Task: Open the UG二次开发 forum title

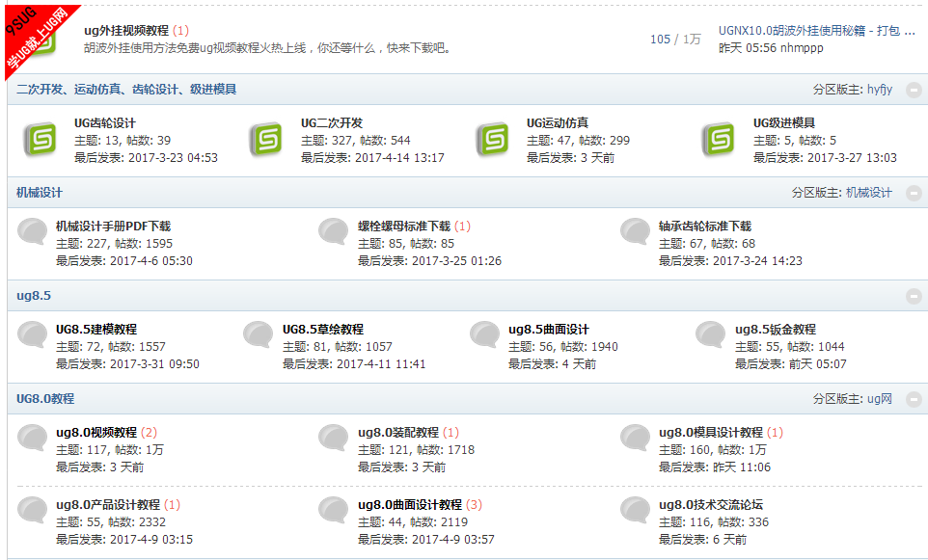Action: 332,123
